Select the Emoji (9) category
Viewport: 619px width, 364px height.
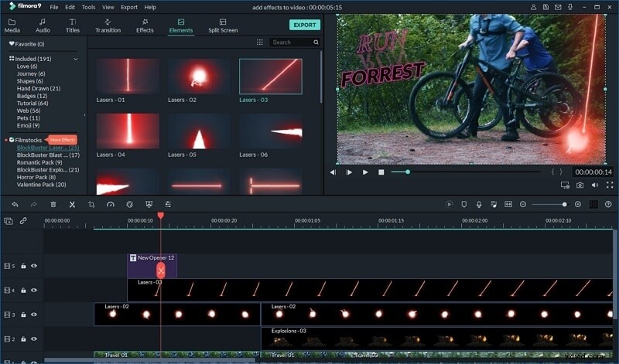(28, 125)
